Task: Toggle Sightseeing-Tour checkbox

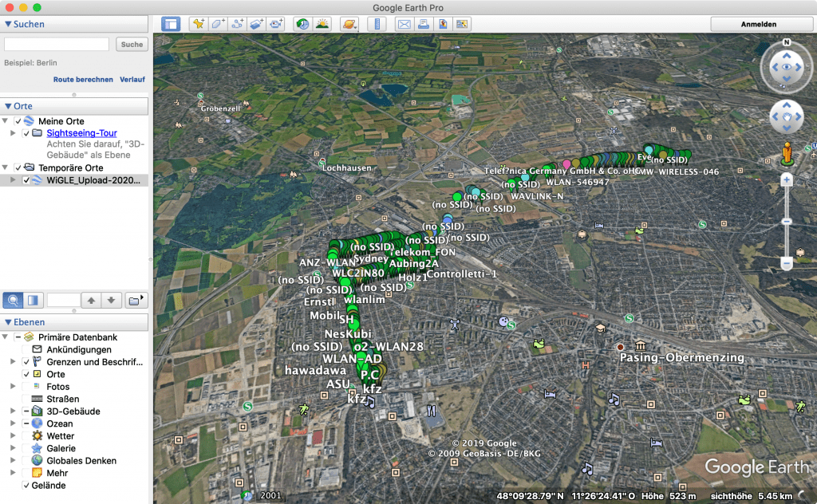Action: (26, 133)
